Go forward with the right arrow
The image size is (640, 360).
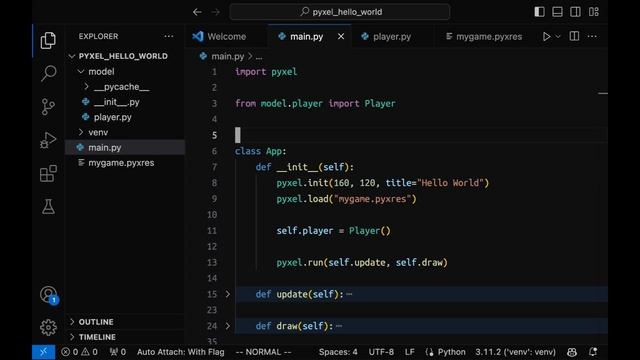click(x=216, y=12)
